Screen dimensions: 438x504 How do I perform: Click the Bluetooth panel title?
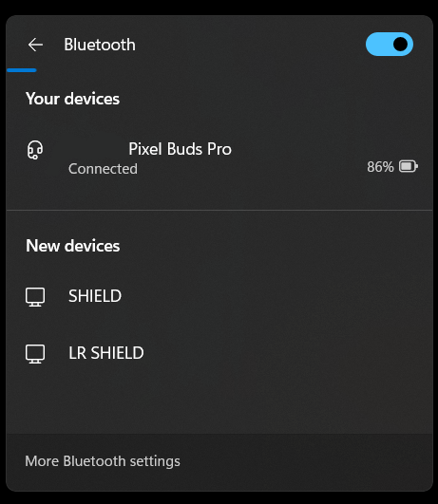click(100, 45)
